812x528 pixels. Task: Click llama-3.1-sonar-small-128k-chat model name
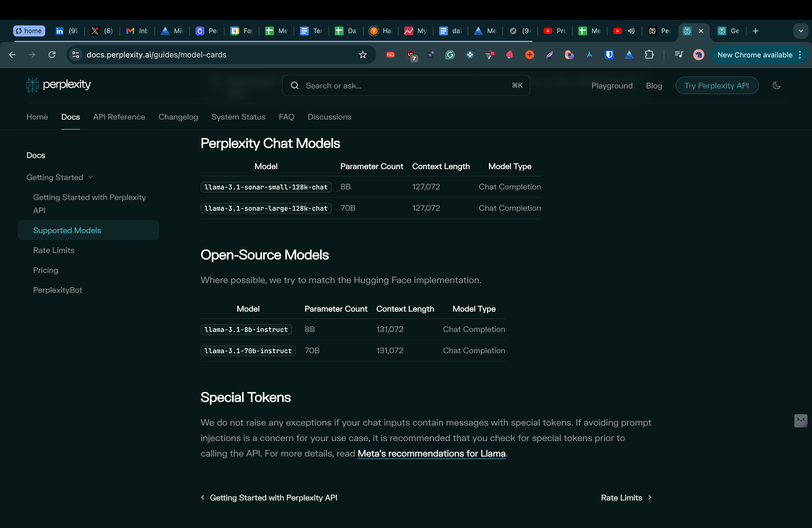pos(266,187)
